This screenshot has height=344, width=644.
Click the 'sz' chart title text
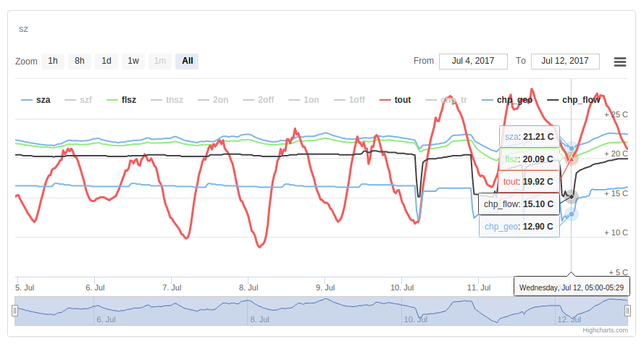23,29
